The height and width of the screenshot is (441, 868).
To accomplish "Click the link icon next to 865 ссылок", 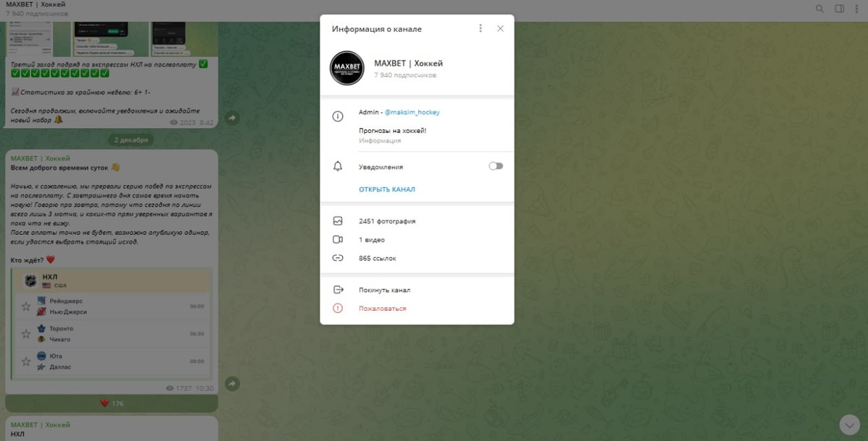I will coord(337,258).
